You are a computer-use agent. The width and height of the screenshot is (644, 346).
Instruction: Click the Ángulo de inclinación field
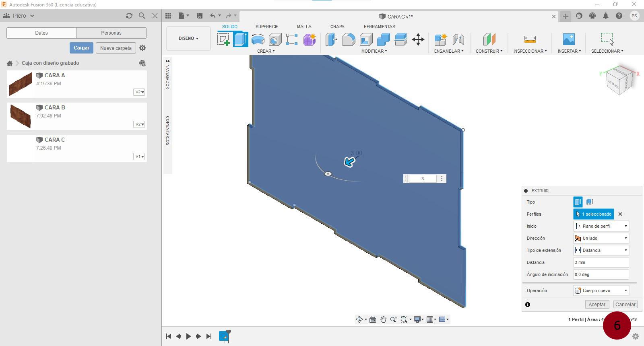point(601,274)
